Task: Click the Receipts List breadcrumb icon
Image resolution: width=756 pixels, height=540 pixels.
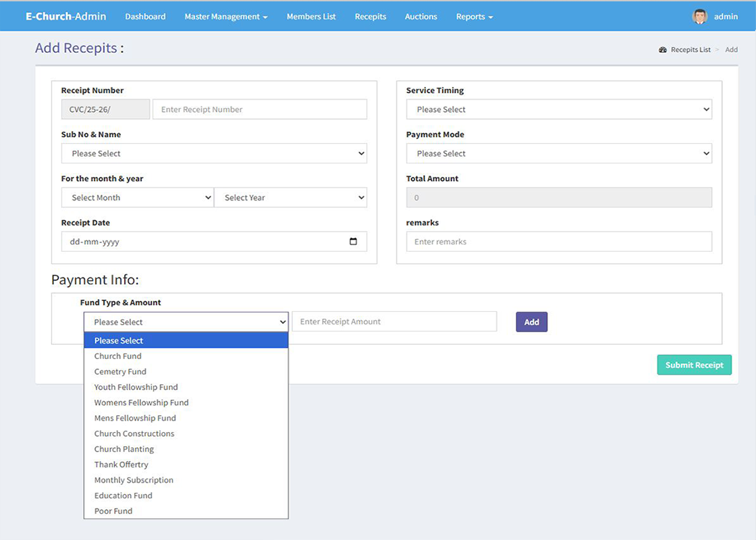Action: tap(663, 50)
